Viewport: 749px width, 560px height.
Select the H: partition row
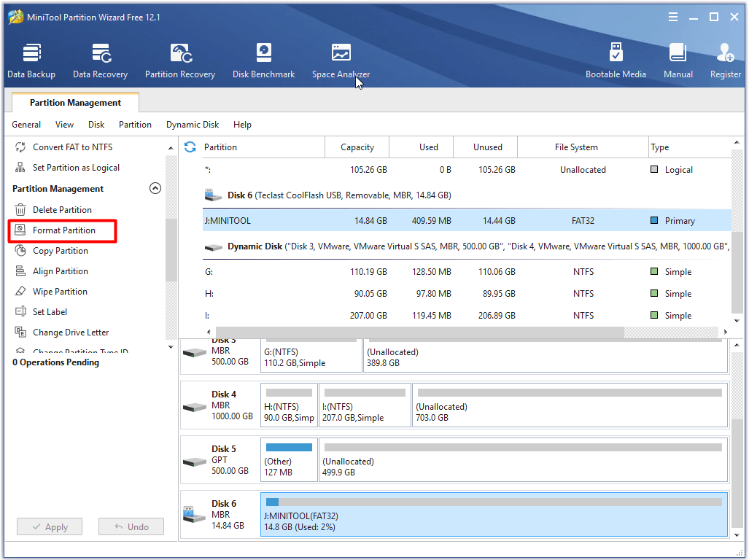coord(467,294)
